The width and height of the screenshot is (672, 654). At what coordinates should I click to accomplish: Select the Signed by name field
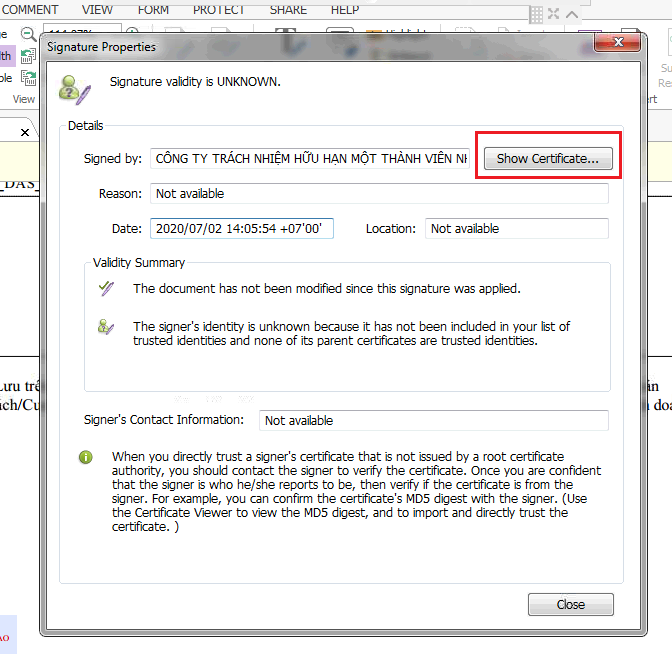click(310, 159)
